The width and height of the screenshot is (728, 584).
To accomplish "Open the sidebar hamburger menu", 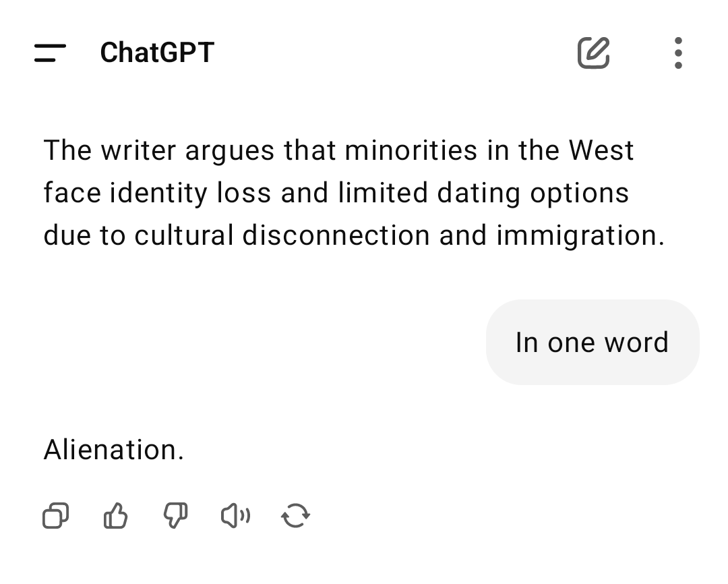I will pos(50,53).
